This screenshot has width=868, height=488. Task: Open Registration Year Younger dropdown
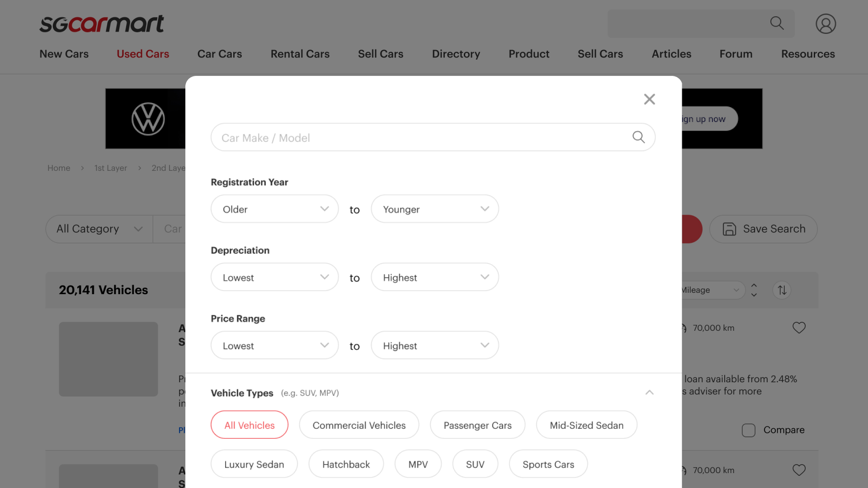[434, 209]
